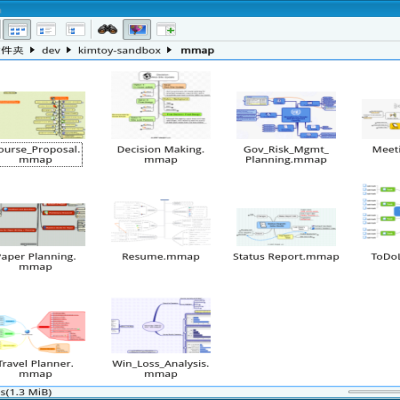Click the Resume.mmap file name

pyautogui.click(x=161, y=257)
